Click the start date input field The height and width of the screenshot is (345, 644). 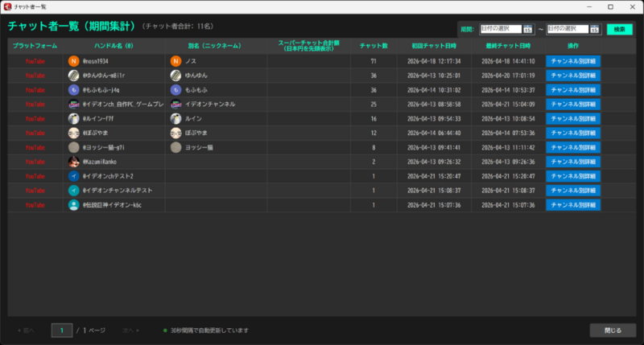(x=500, y=29)
